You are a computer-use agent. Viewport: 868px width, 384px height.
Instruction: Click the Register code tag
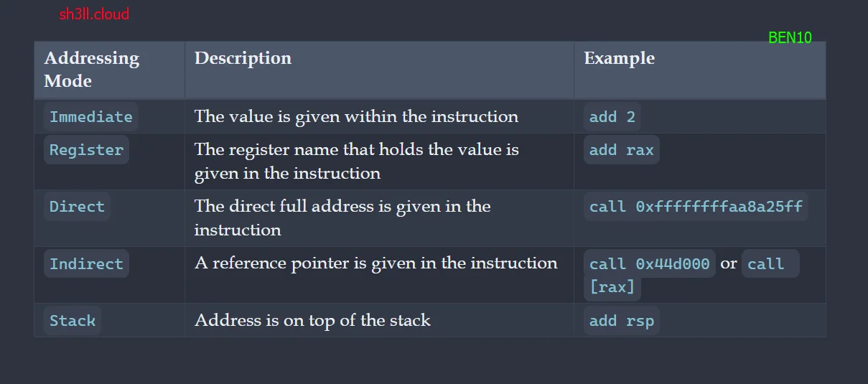pos(86,150)
